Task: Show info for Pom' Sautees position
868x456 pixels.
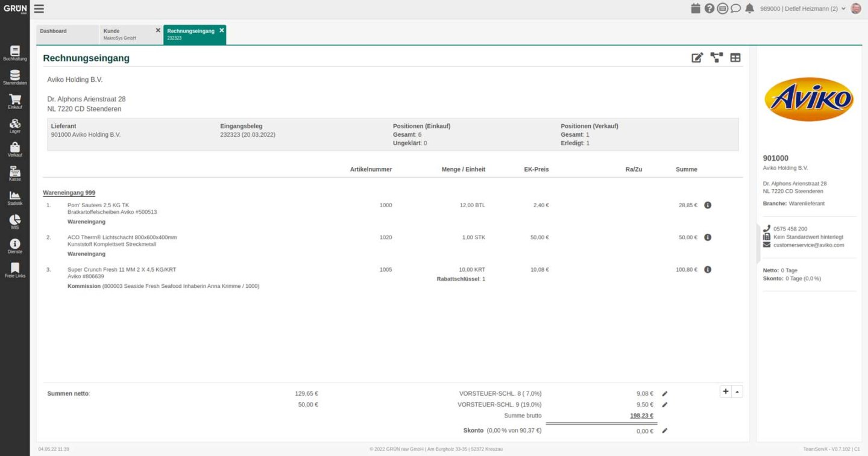Action: 708,205
